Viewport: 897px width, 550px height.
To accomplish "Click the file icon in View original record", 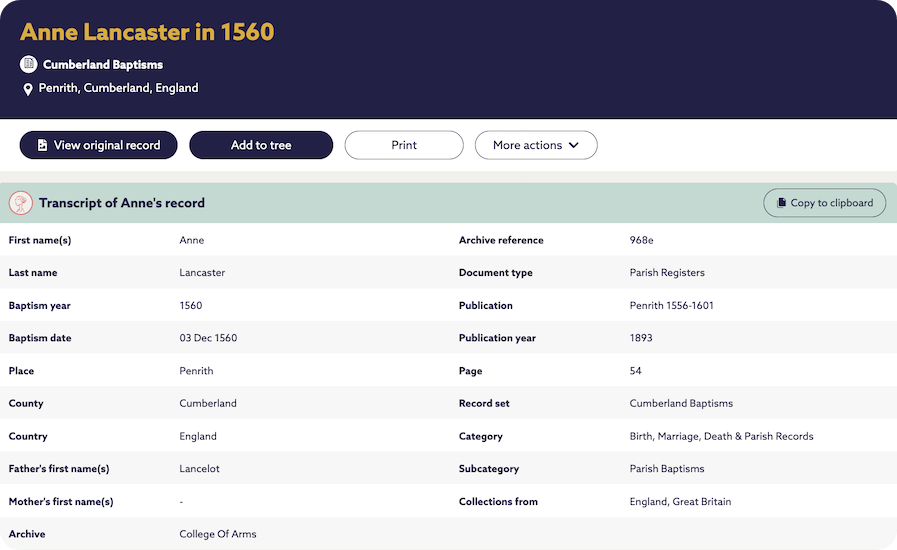I will (42, 145).
